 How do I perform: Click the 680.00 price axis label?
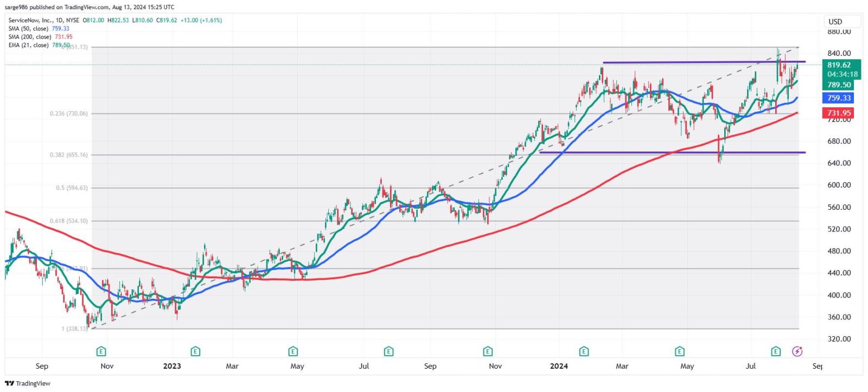click(x=839, y=141)
